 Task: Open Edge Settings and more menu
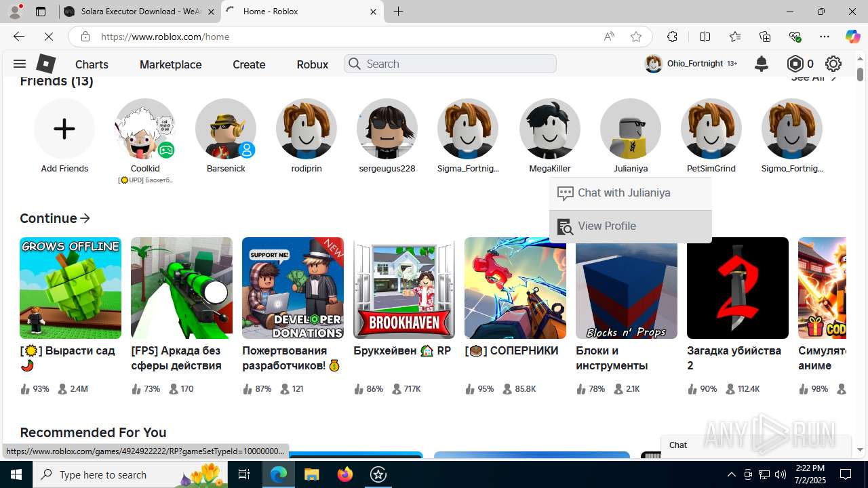click(x=825, y=37)
